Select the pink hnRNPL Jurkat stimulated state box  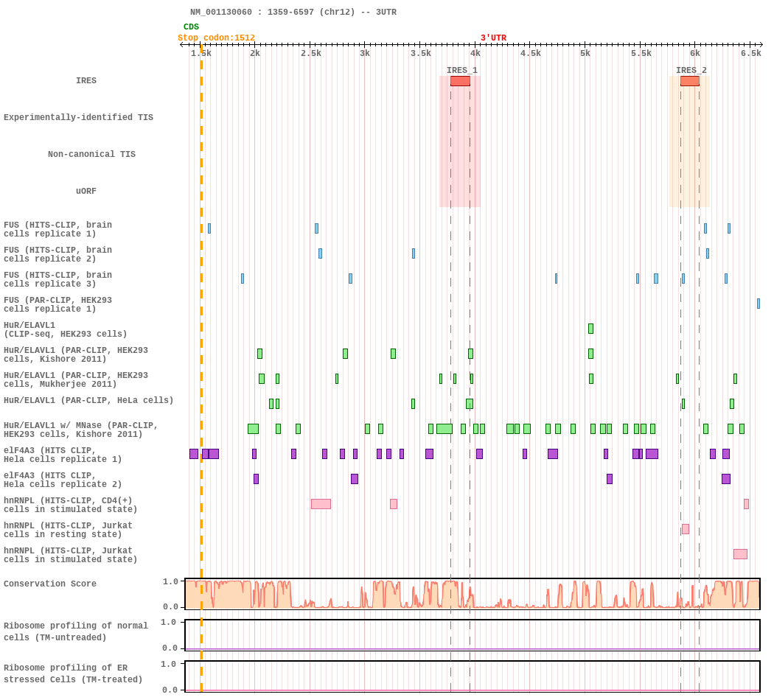(x=740, y=554)
